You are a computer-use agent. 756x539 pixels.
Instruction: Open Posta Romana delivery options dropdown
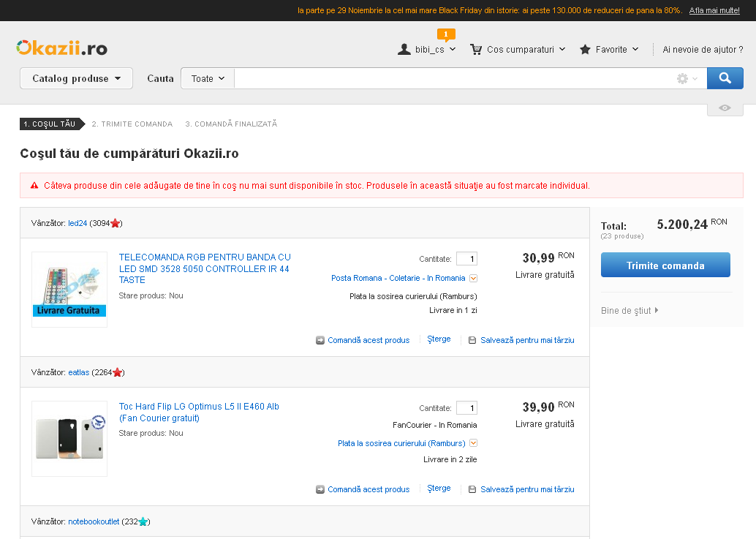click(x=474, y=278)
